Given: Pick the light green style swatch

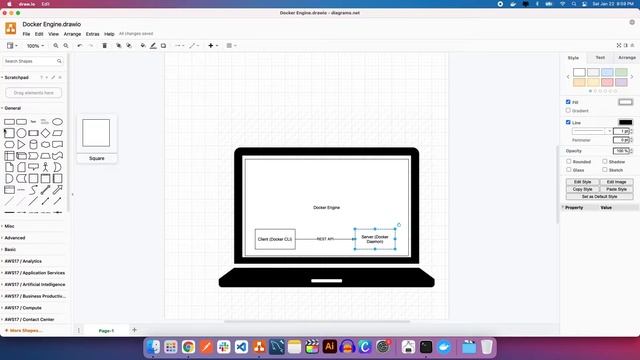Looking at the screenshot, I should point(621,72).
